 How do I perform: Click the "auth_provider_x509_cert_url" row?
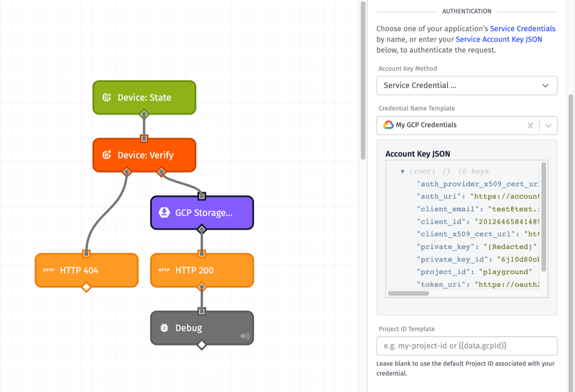pos(478,184)
